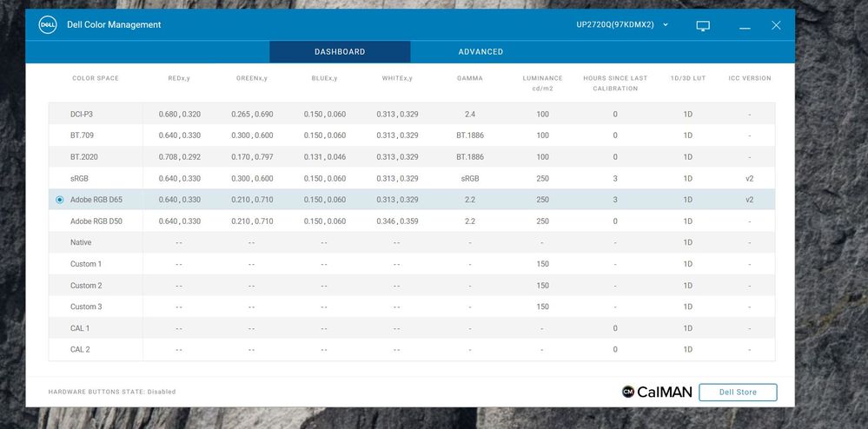Open the Dell Store button

(738, 392)
